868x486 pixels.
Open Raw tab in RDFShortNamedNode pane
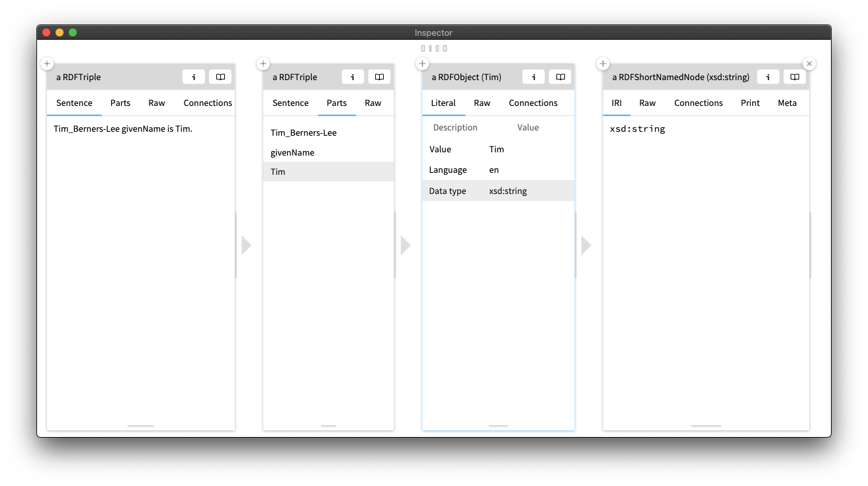[x=648, y=103]
